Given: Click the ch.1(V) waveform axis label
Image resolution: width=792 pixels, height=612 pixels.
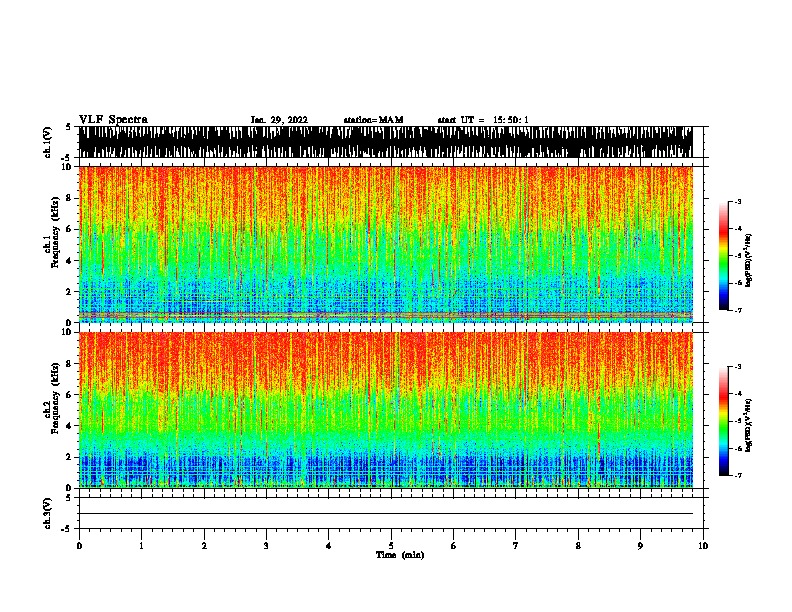Looking at the screenshot, I should (x=47, y=142).
